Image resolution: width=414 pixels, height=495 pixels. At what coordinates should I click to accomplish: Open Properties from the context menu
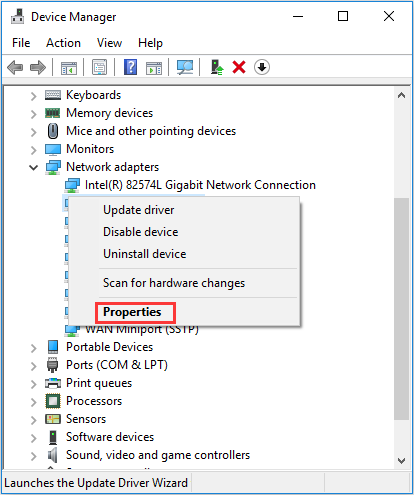click(132, 312)
